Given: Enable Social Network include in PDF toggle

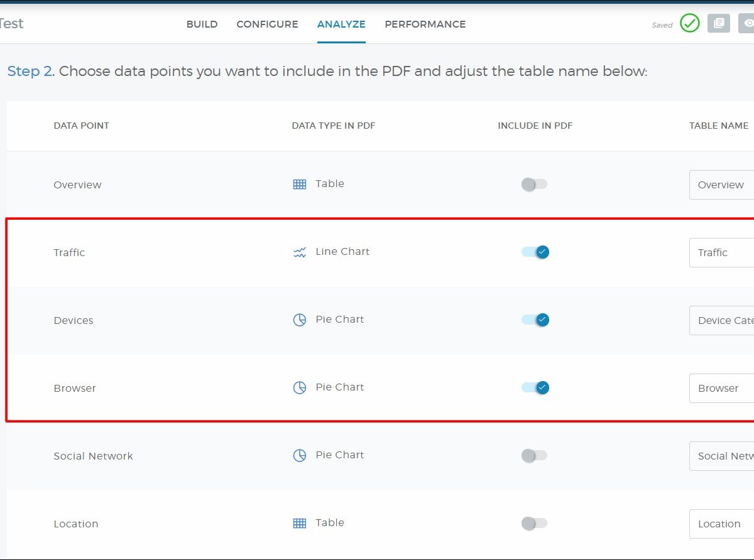Looking at the screenshot, I should coord(534,456).
